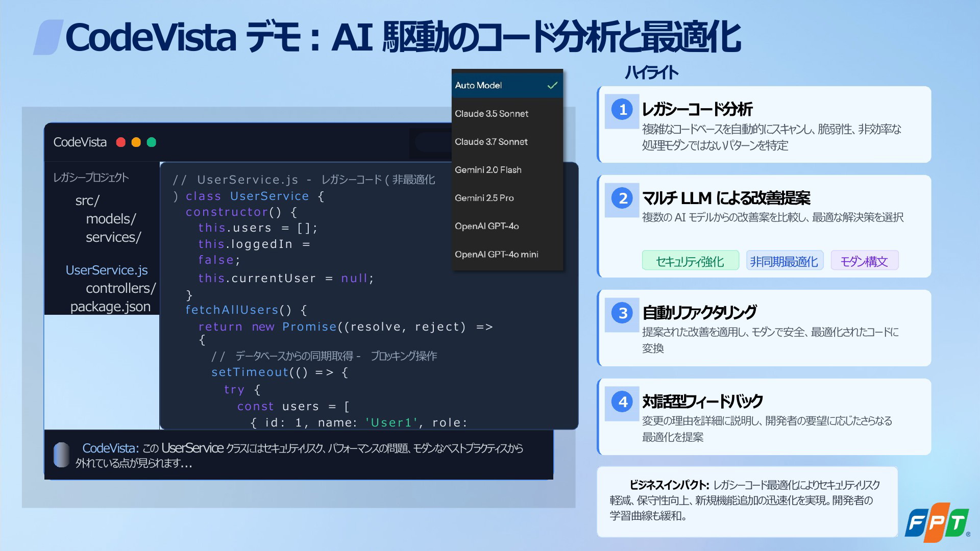Click the // UserService.js comment line
The height and width of the screenshot is (551, 980).
(x=304, y=180)
